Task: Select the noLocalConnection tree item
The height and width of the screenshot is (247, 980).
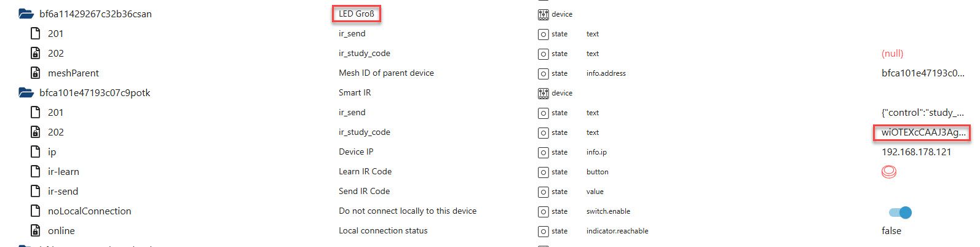Action: [89, 211]
